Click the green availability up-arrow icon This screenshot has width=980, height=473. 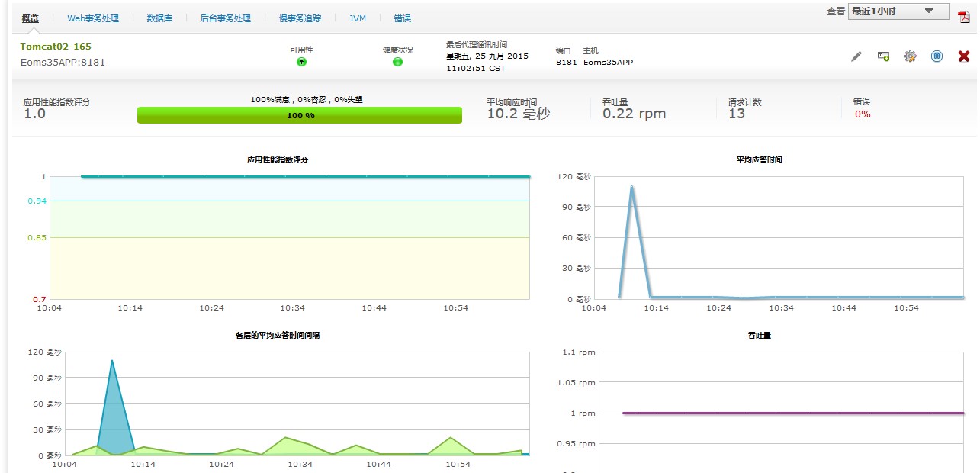301,62
